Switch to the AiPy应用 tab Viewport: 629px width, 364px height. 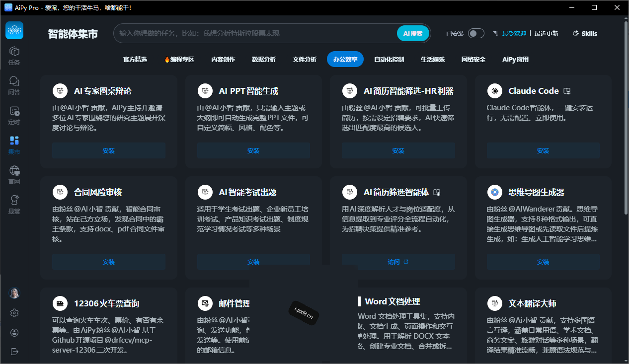tap(515, 59)
